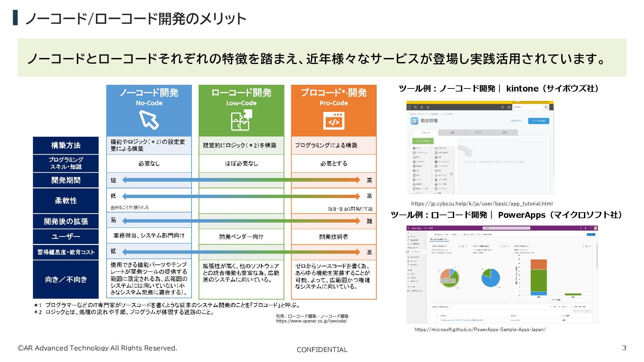Open the cybozu.help app tutorial URL

coord(482,204)
